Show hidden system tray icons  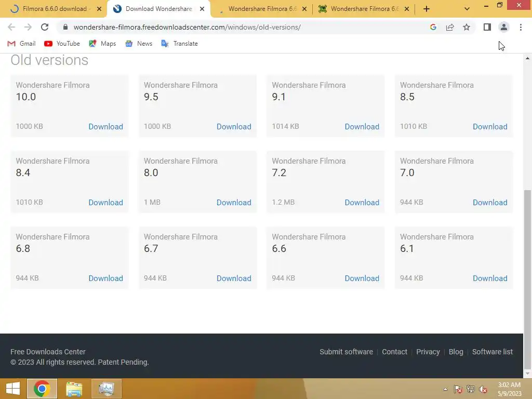[445, 389]
